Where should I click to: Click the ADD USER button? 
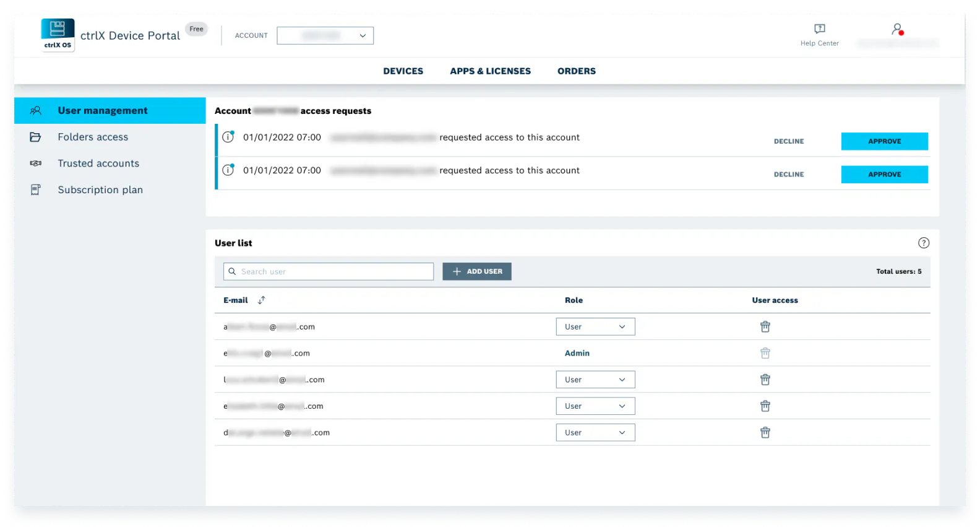[x=477, y=271]
